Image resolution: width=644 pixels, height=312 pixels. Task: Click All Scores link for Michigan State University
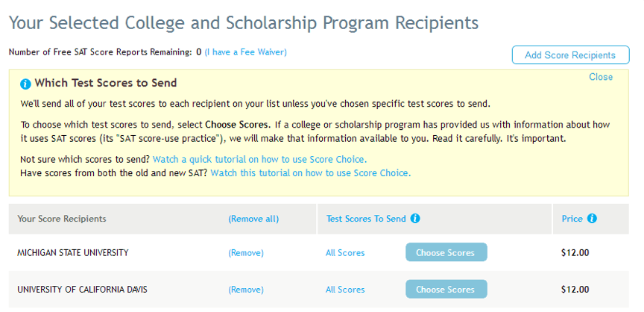(345, 253)
